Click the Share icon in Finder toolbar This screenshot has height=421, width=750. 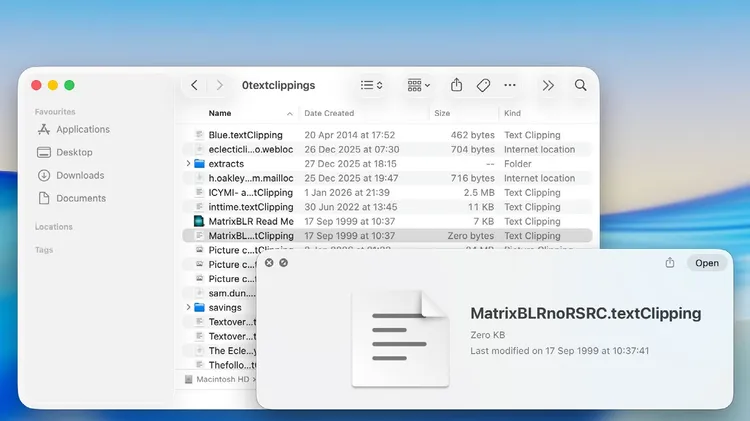(456, 86)
